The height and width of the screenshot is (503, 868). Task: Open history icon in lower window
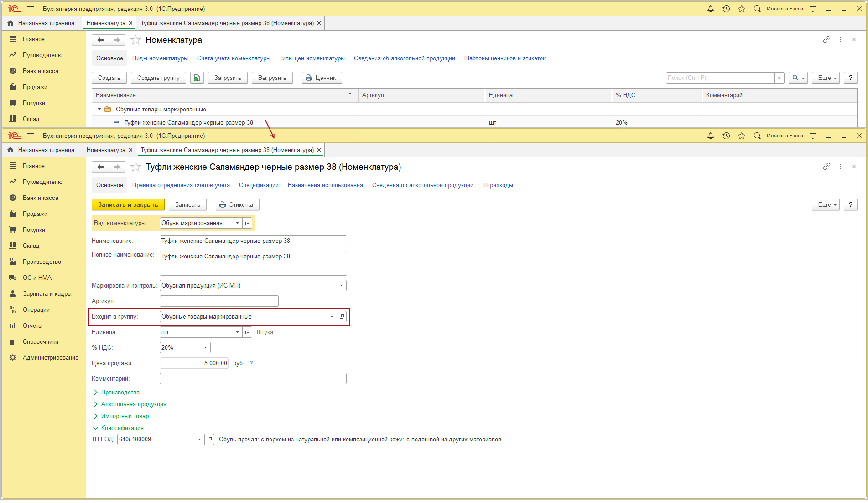(726, 136)
